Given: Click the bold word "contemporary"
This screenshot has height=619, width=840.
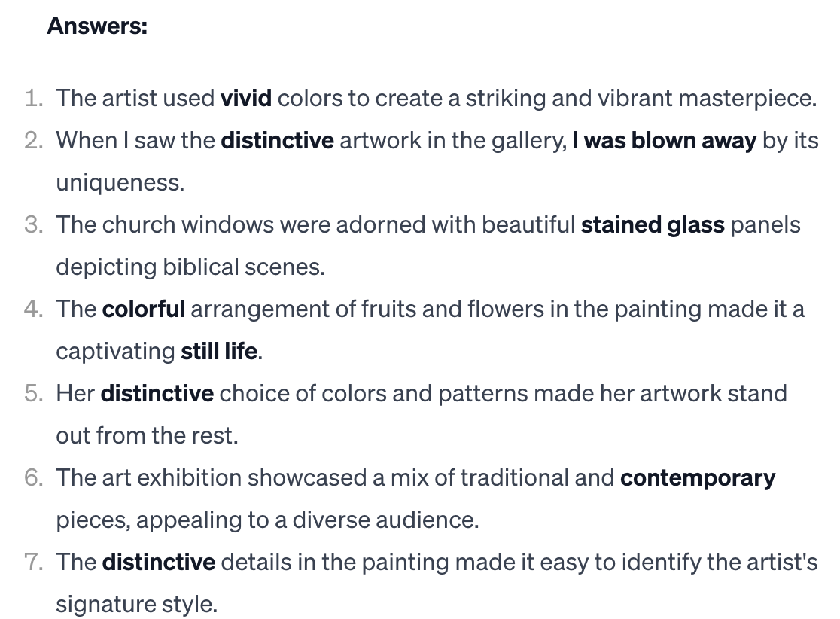Looking at the screenshot, I should (x=697, y=478).
